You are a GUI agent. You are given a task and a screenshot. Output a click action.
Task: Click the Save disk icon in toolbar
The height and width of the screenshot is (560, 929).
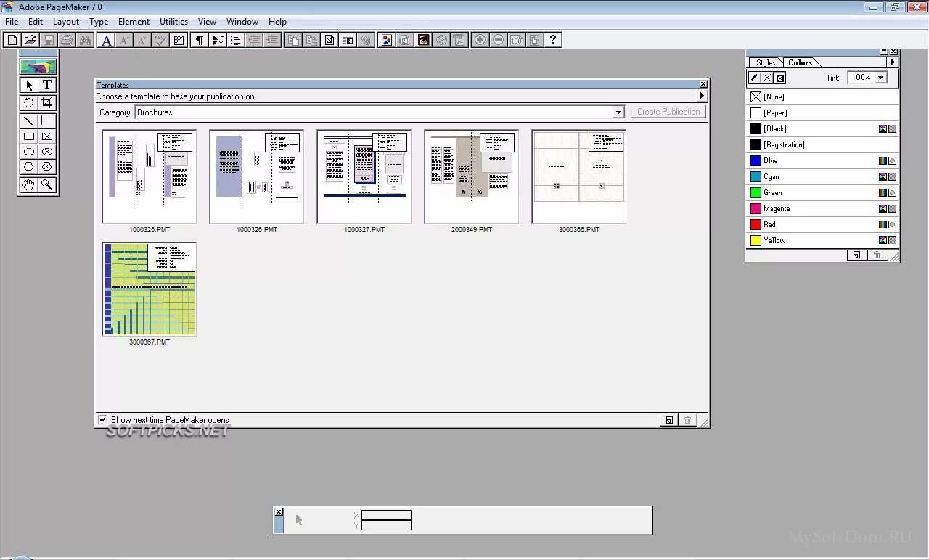tap(49, 40)
